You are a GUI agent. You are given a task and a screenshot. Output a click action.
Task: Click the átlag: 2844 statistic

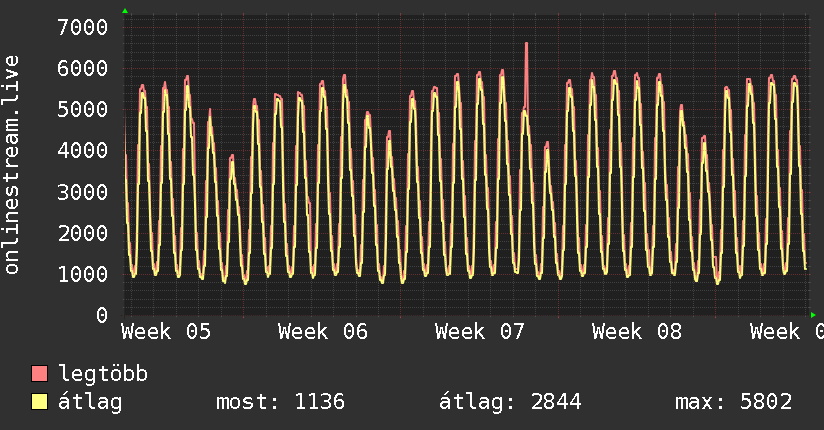510,403
